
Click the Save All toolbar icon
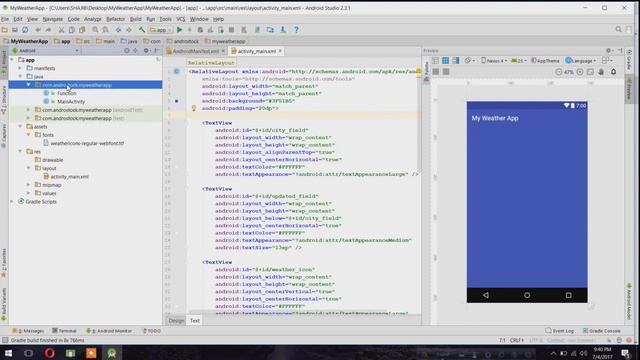(x=15, y=30)
